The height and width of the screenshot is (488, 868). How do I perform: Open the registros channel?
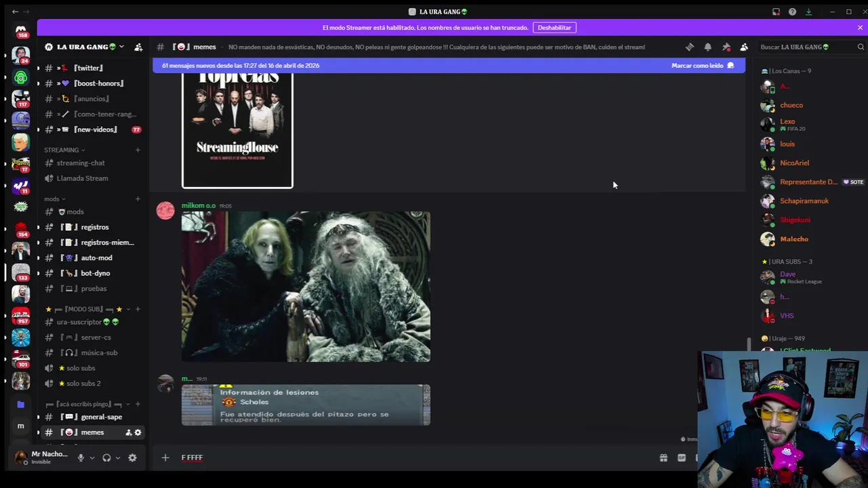pos(93,227)
